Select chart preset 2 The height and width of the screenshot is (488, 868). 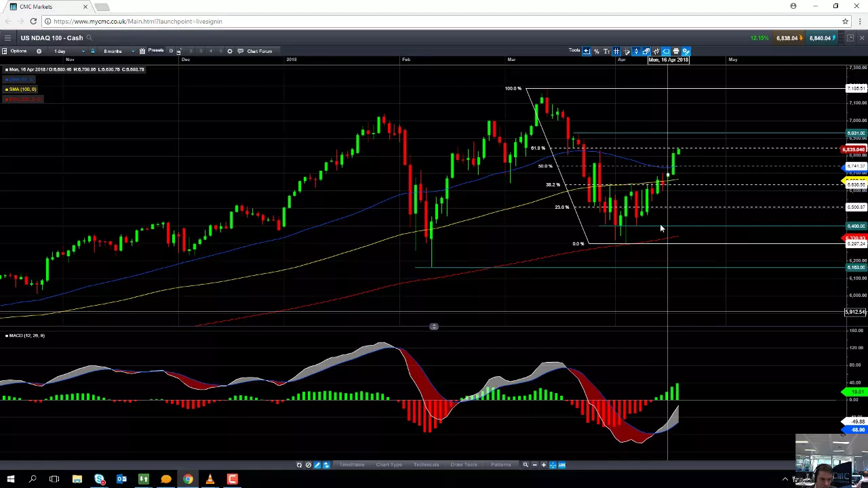(190, 52)
